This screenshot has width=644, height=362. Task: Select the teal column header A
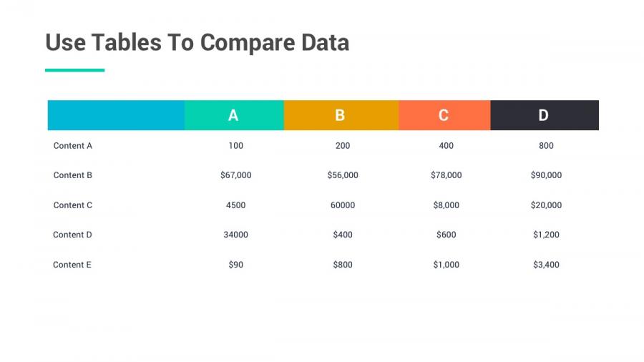point(233,115)
